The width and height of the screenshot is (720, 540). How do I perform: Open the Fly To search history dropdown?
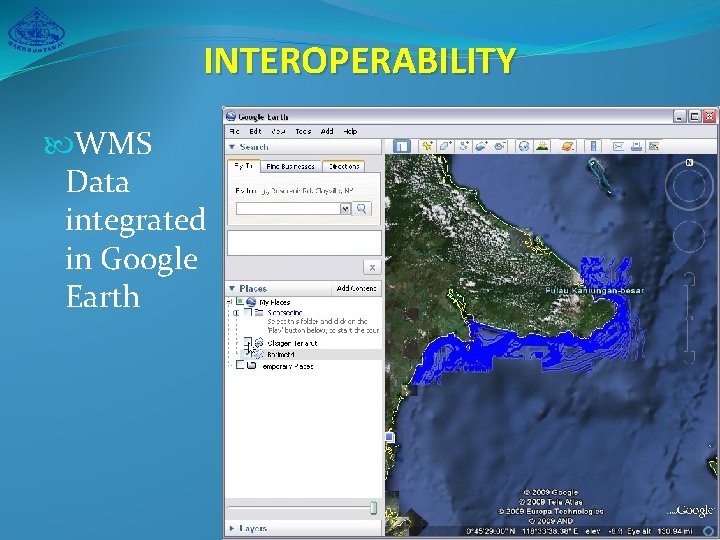tap(345, 209)
